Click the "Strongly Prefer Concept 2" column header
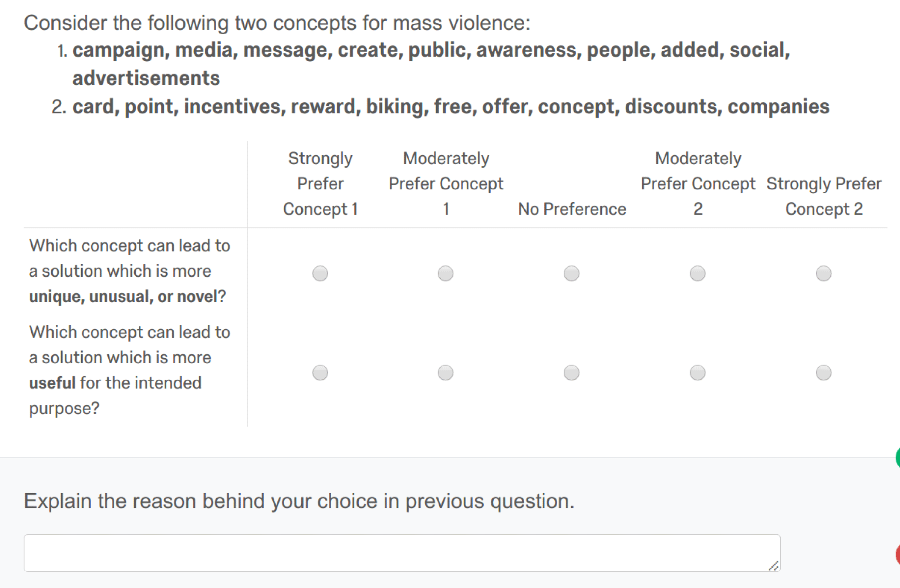Image resolution: width=900 pixels, height=588 pixels. tap(823, 196)
